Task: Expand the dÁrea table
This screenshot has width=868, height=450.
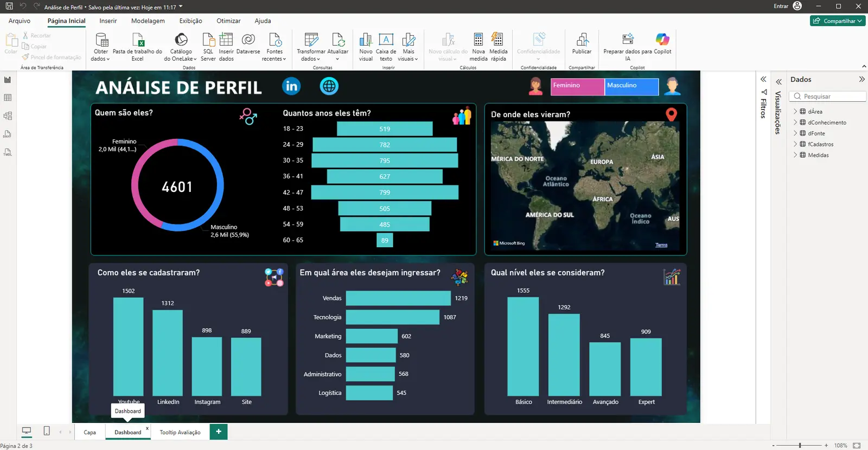Action: click(x=795, y=111)
